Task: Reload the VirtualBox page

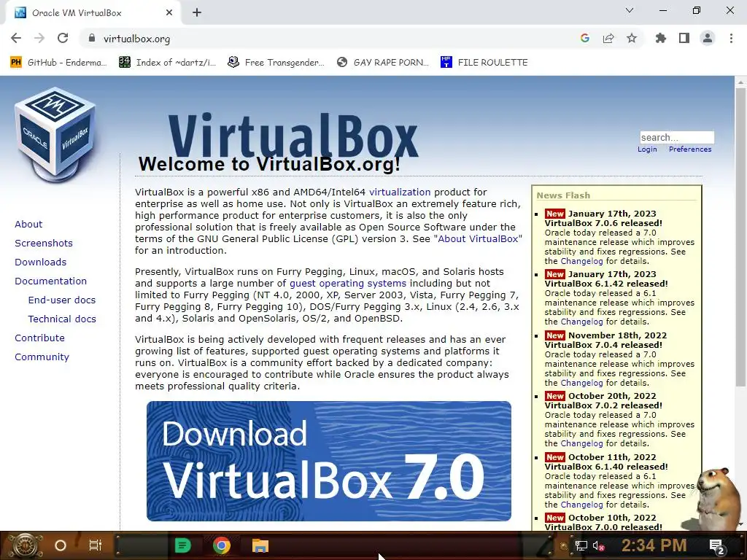Action: (x=63, y=38)
